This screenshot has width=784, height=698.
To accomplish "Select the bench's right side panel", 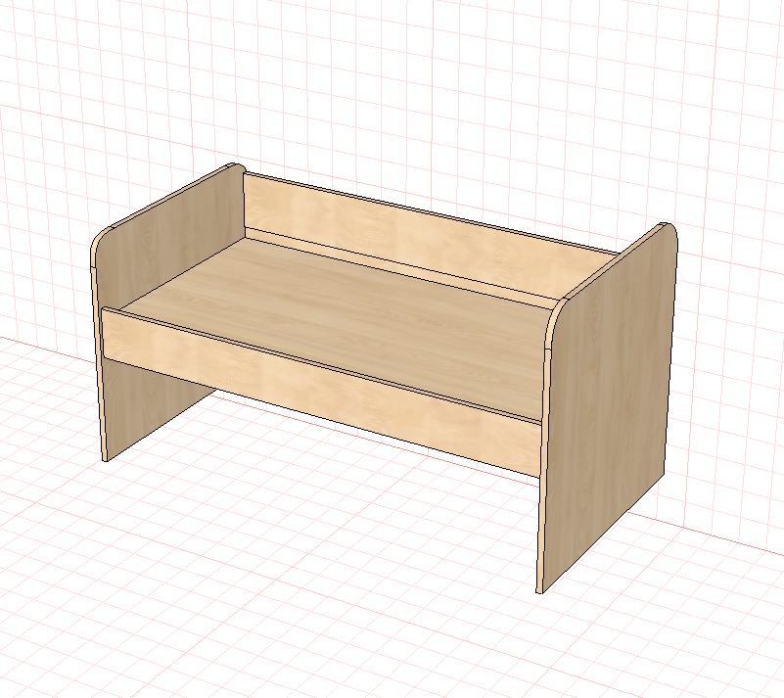I will point(613,400).
